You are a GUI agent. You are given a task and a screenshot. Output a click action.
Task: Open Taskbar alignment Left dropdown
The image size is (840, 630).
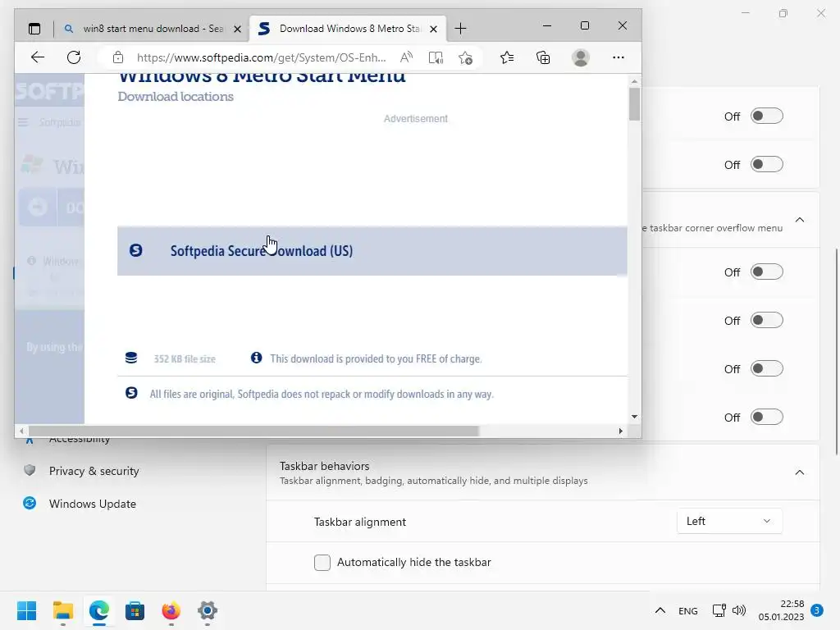tap(729, 521)
